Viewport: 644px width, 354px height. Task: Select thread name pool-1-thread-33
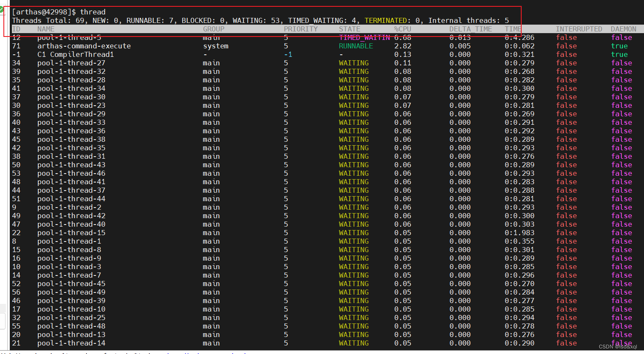pos(71,122)
